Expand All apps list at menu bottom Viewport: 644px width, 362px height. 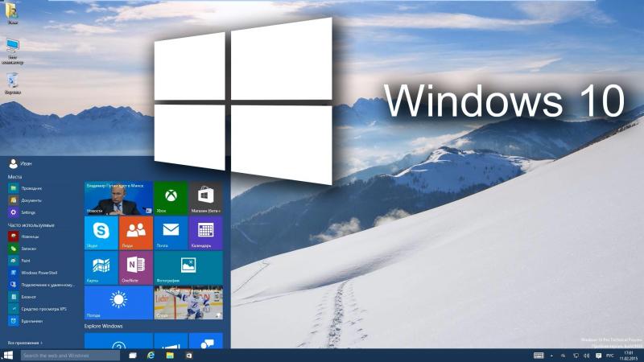click(x=25, y=343)
